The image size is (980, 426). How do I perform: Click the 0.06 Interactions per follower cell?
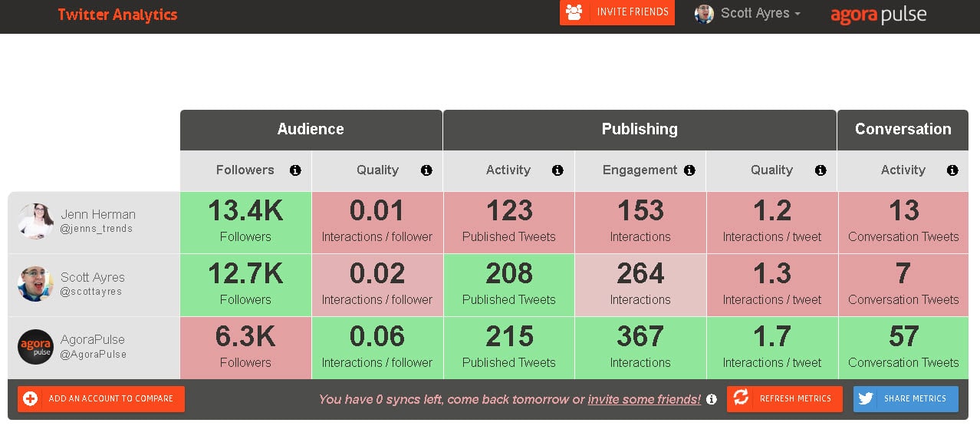tap(377, 348)
